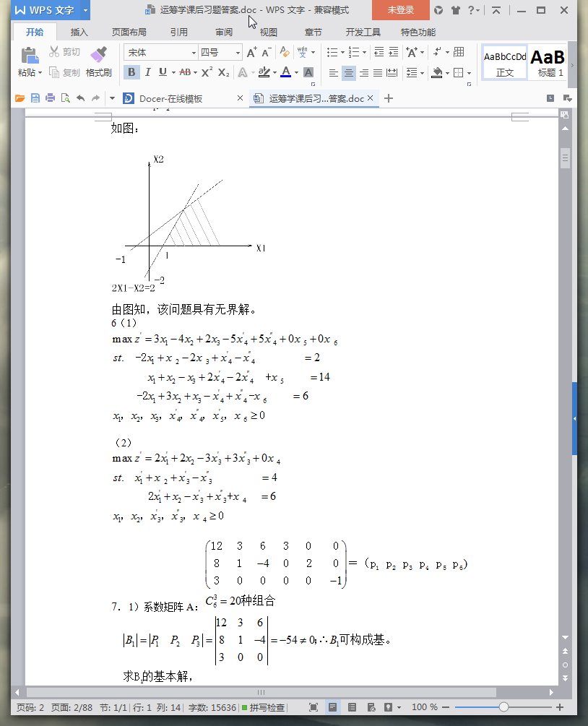Screen dimensions: 588x726
Task: Decrease font size with A- icon
Action: (x=267, y=52)
